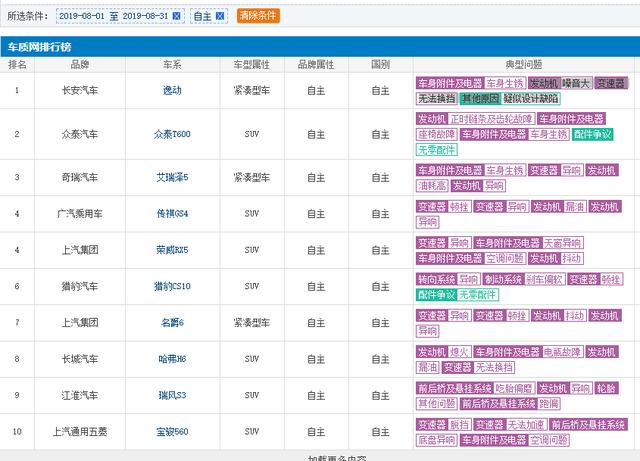Select the 天窗异响 tag for 荣威RX5
640x461 pixels.
pyautogui.click(x=562, y=243)
